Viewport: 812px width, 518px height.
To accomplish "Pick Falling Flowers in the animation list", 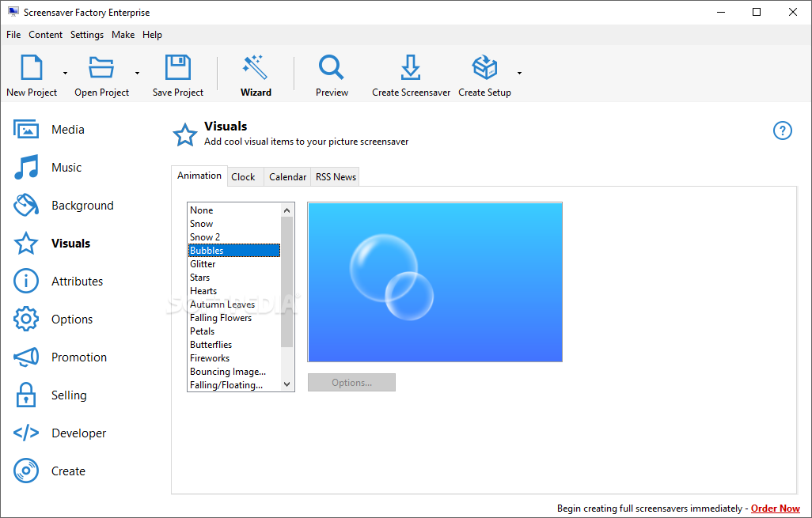I will [234, 318].
